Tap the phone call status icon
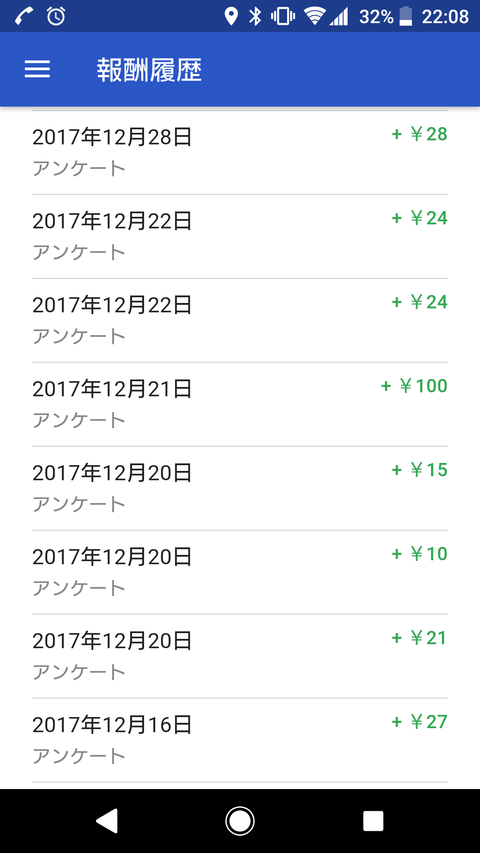This screenshot has width=480, height=853. tap(23, 17)
